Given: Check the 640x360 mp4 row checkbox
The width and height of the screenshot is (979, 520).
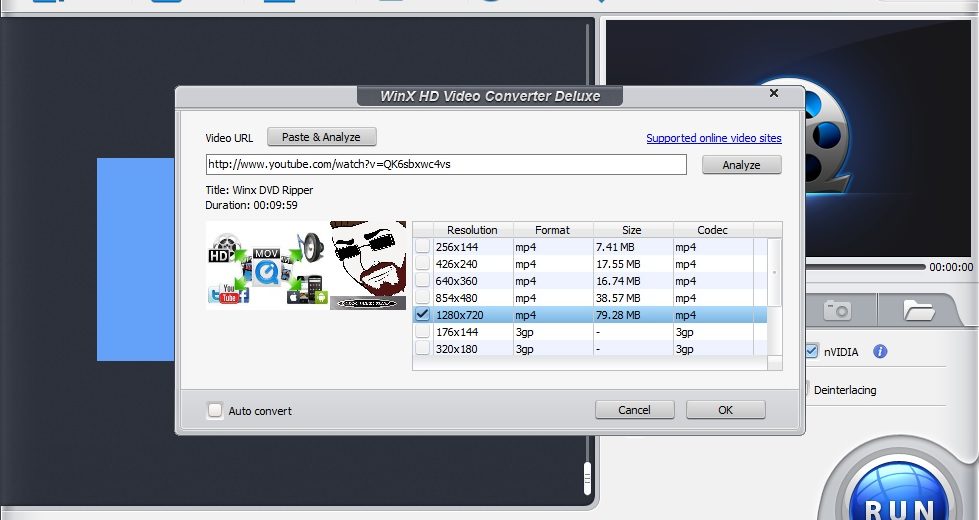Looking at the screenshot, I should pos(423,280).
